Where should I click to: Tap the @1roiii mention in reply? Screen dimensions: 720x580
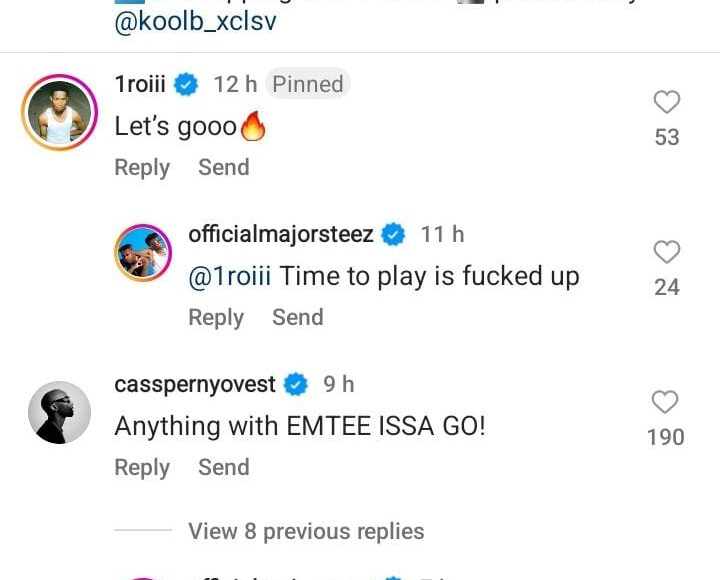pos(230,276)
